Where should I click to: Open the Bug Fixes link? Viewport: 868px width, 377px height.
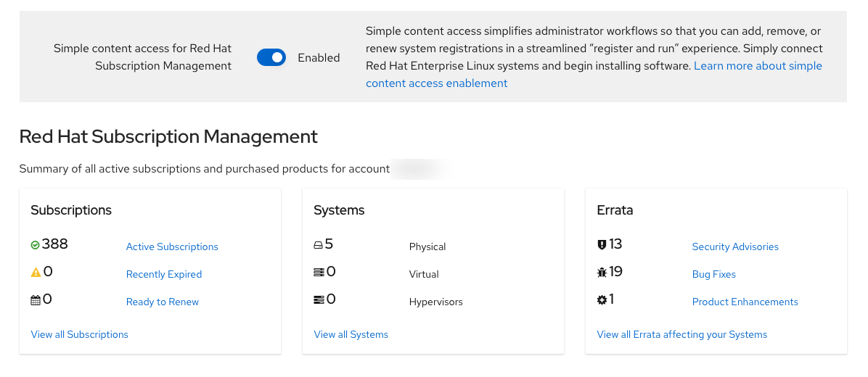[714, 274]
